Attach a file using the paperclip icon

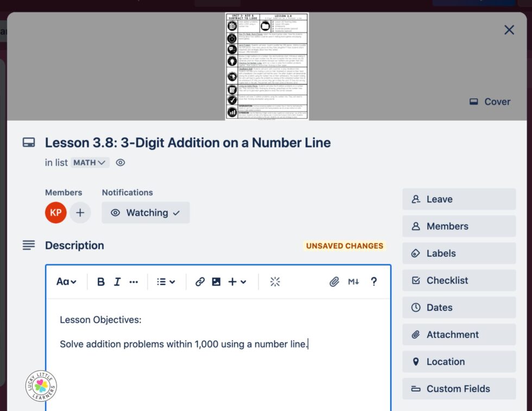(x=335, y=282)
